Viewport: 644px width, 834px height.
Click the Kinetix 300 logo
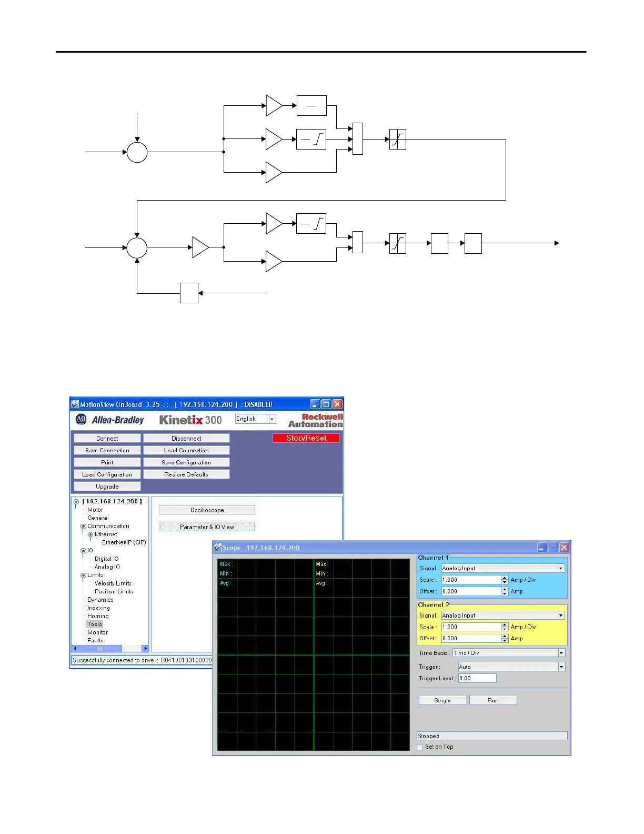(190, 420)
